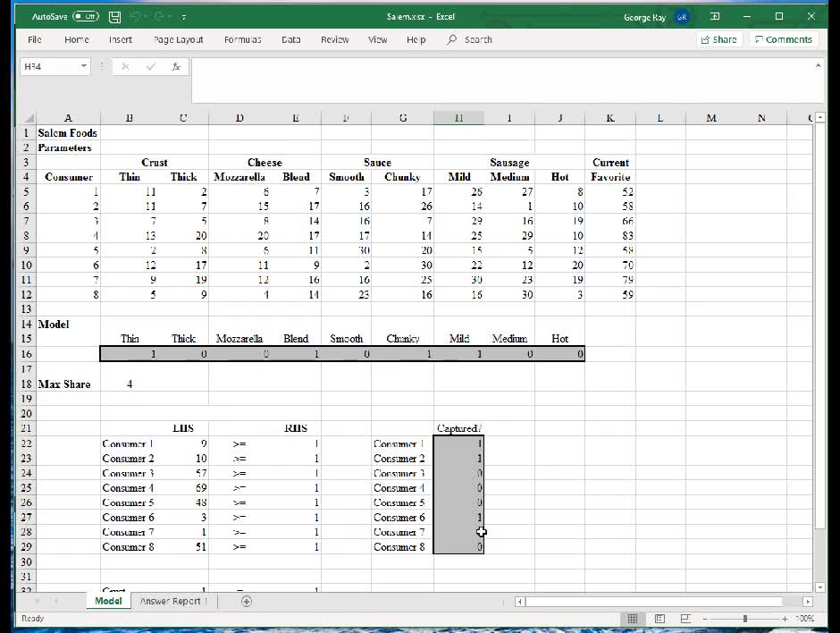Click the zoom in plus button
The width and height of the screenshot is (840, 633).
point(785,619)
